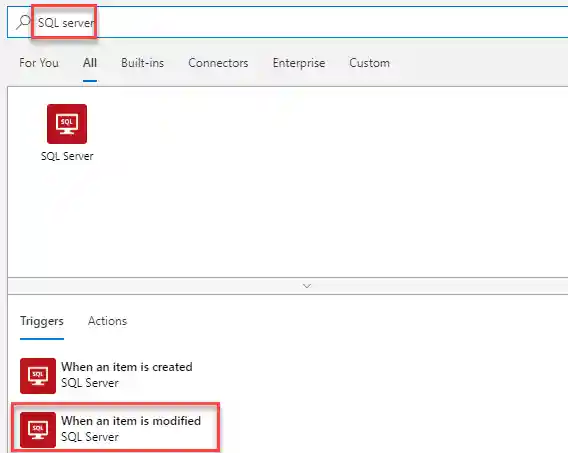Switch to the For You tab
Screen dimensions: 568x453
point(39,63)
